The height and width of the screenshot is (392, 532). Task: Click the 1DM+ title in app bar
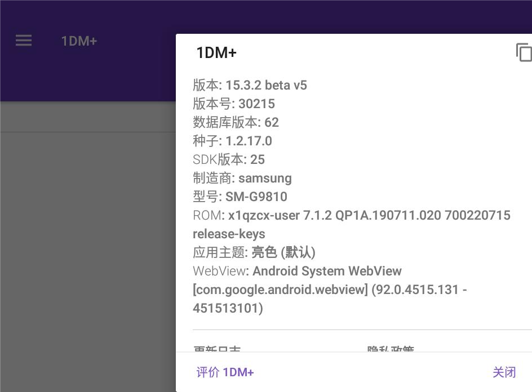coord(79,41)
